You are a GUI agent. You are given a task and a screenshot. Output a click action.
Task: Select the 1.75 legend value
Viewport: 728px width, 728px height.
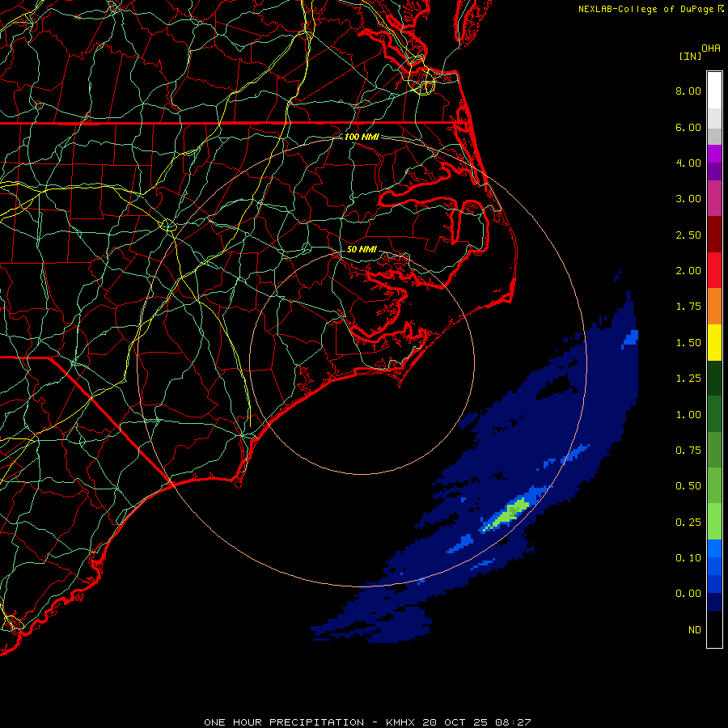688,307
